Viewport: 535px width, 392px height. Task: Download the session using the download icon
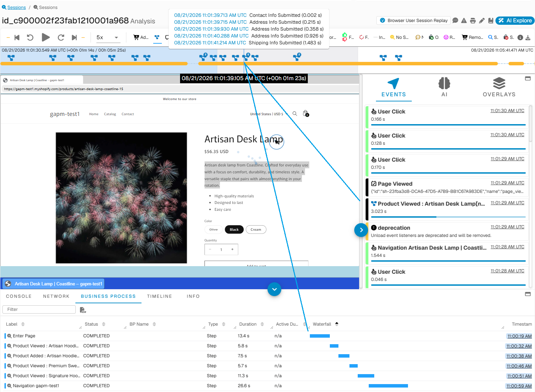528,37
